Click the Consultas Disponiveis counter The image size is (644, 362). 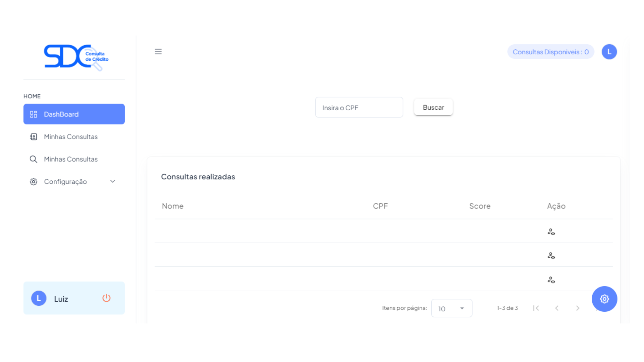click(550, 52)
